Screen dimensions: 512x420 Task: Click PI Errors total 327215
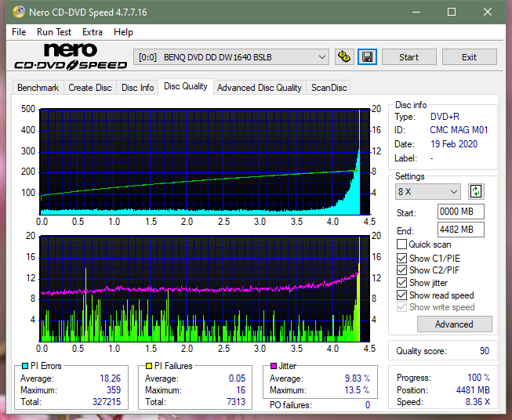pos(107,401)
